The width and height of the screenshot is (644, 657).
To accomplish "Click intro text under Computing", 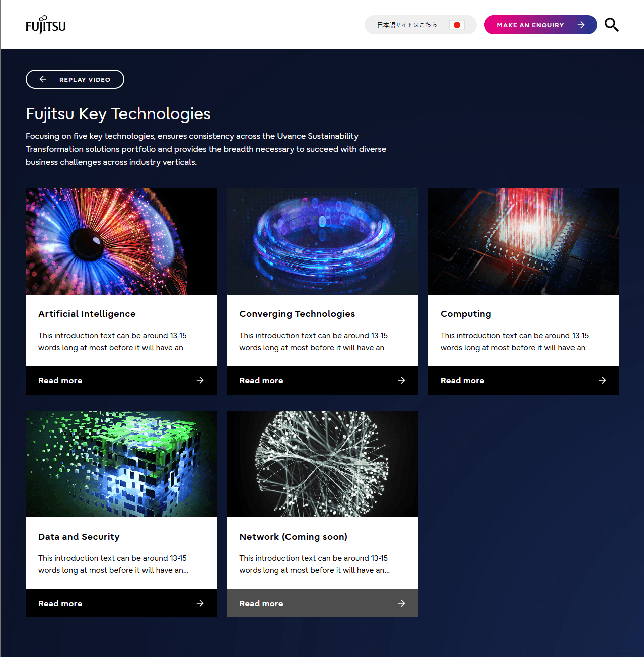I will [x=516, y=342].
